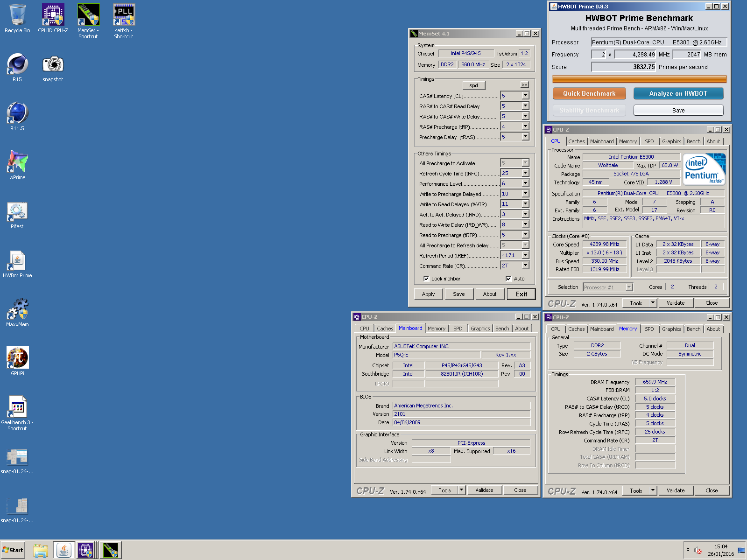Image resolution: width=747 pixels, height=560 pixels.
Task: Switch to Memory tab in Mainboard CPU-Z window
Action: tap(437, 329)
